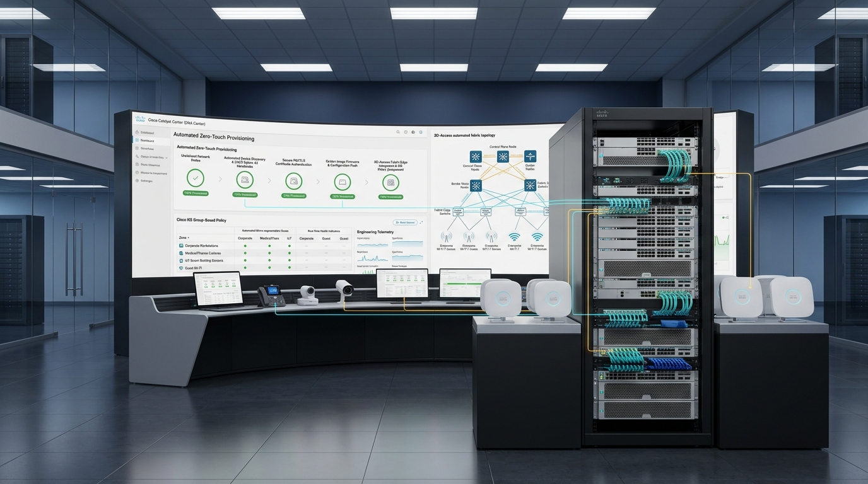868x484 pixels.
Task: Sort by the Zone column header arrow
Action: coord(188,238)
